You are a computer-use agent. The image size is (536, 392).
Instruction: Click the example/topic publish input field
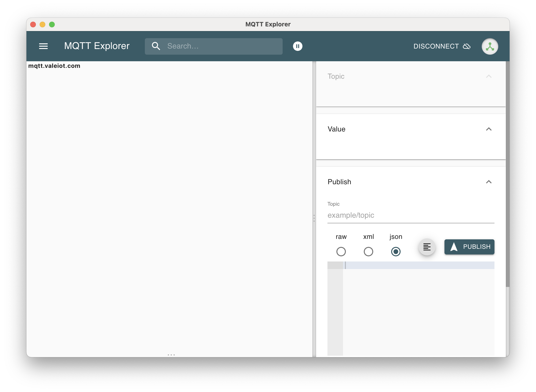point(404,215)
